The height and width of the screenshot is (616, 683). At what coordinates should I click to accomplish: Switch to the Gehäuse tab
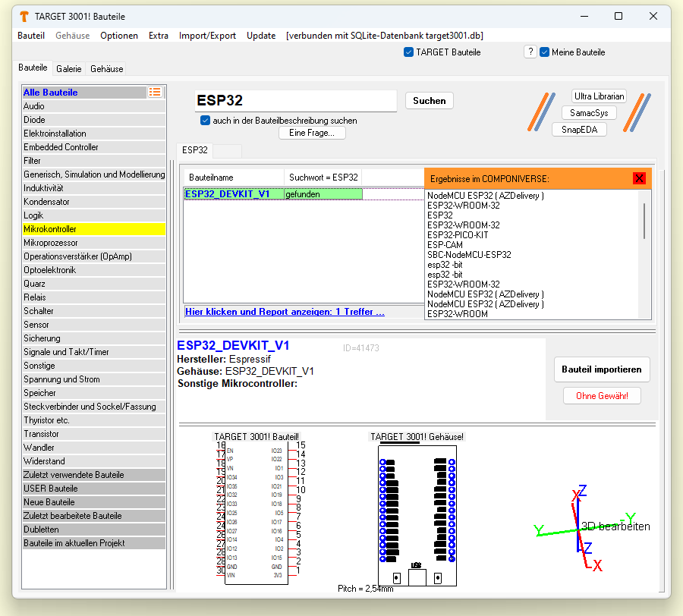[107, 69]
